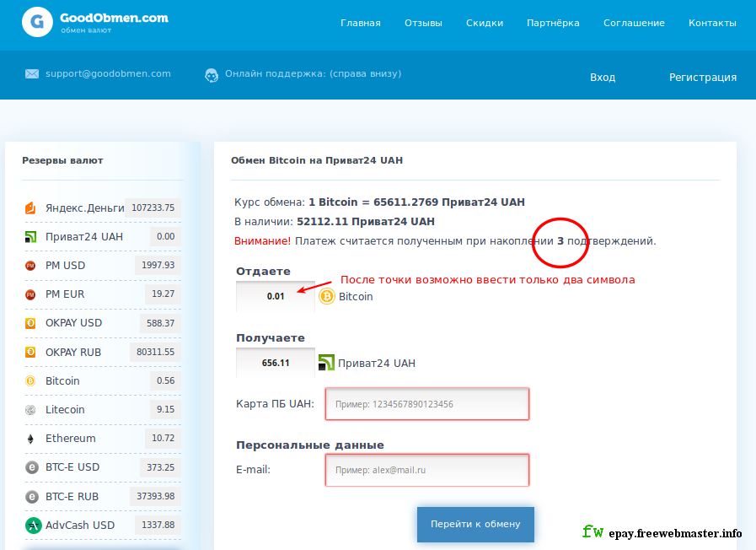Open the Скидки menu item
The image size is (756, 550).
pos(485,23)
